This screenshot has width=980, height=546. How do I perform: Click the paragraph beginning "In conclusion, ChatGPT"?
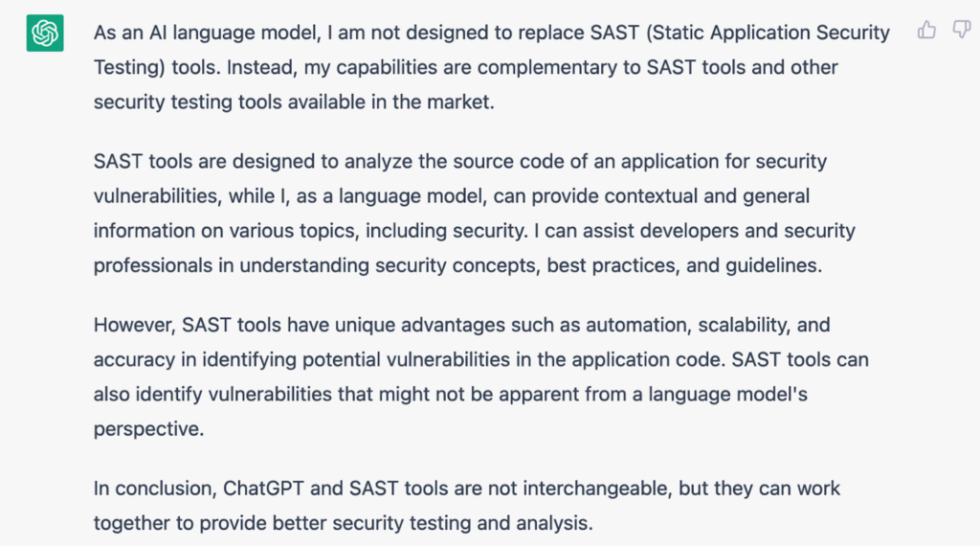[x=467, y=506]
